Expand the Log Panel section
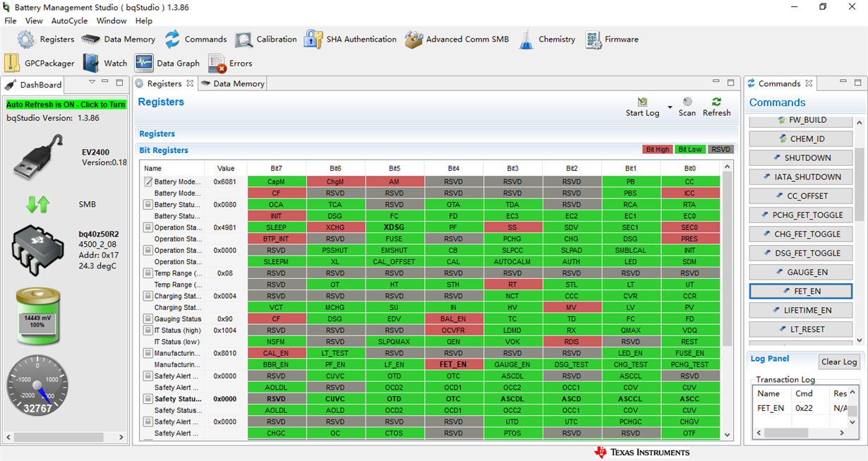 point(769,359)
